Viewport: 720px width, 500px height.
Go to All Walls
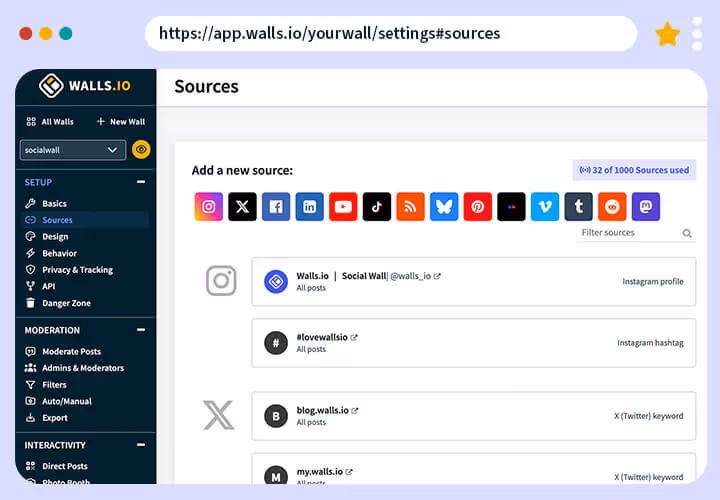[x=50, y=122]
